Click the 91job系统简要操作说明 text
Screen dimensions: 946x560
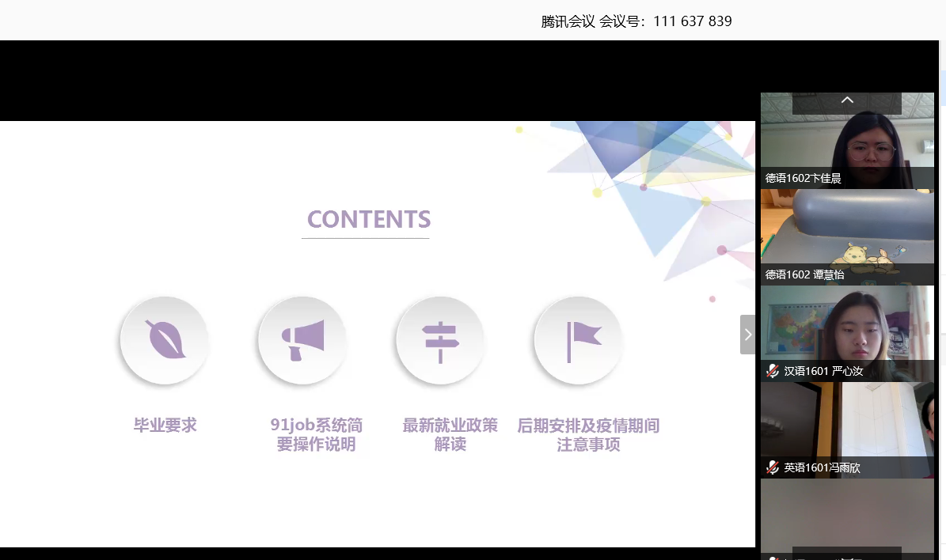pyautogui.click(x=316, y=435)
